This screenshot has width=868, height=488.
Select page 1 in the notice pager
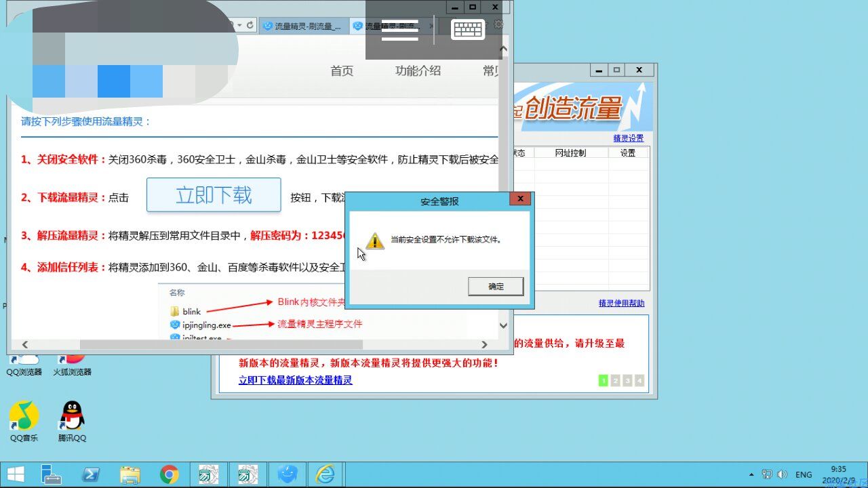[603, 381]
